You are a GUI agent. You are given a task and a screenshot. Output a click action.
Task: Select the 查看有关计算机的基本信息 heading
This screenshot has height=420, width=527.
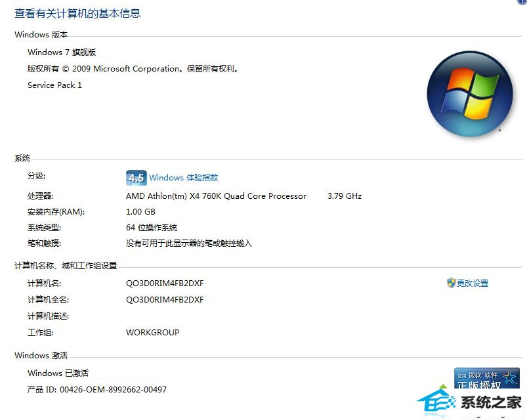tap(77, 13)
